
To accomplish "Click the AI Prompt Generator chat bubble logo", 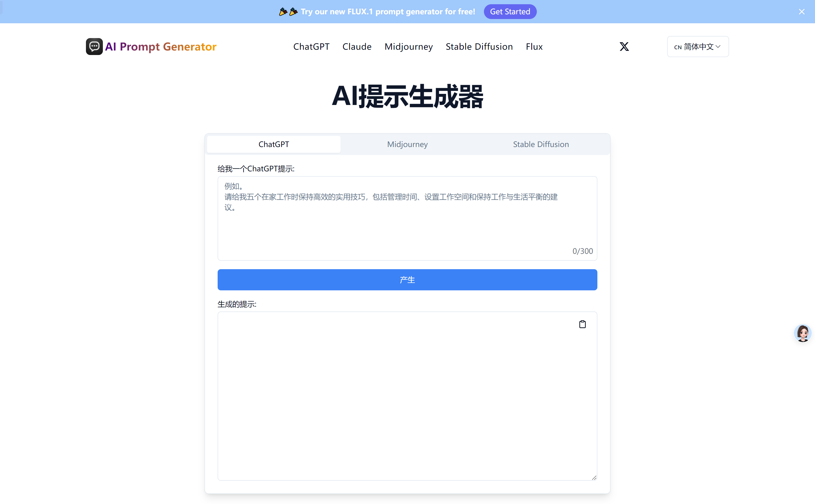I will (x=94, y=46).
